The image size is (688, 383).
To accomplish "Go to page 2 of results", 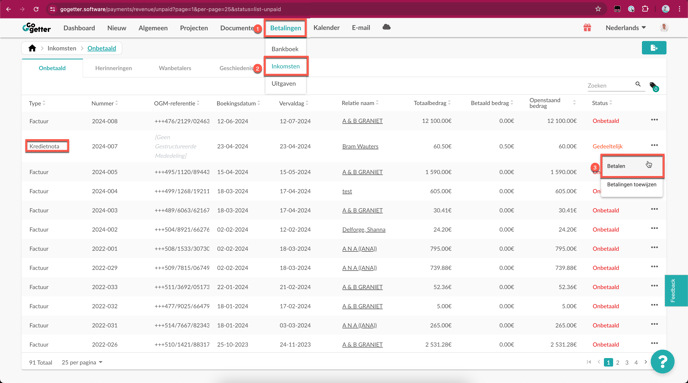I will coord(617,362).
